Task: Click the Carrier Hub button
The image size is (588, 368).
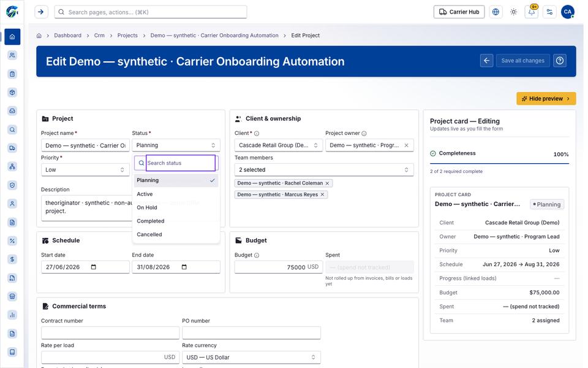Action: 459,12
